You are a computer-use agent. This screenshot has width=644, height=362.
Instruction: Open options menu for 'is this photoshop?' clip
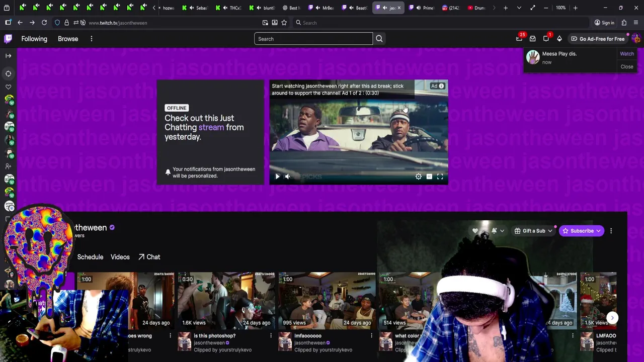coord(271,336)
